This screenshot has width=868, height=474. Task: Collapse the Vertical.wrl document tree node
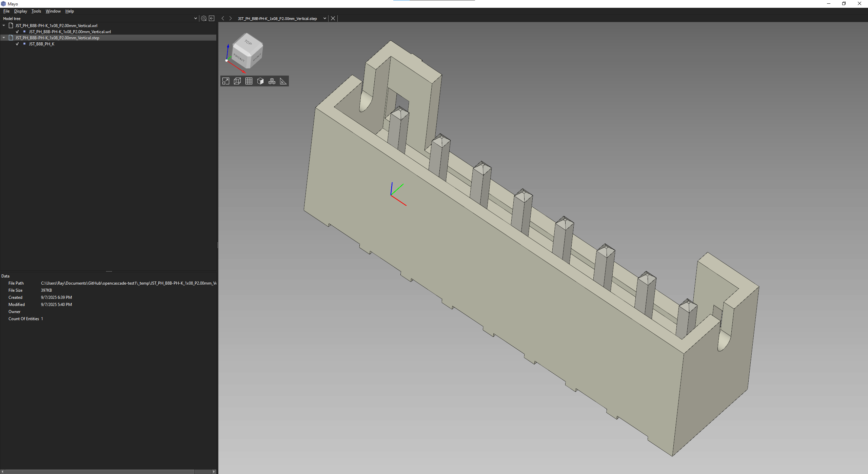4,25
